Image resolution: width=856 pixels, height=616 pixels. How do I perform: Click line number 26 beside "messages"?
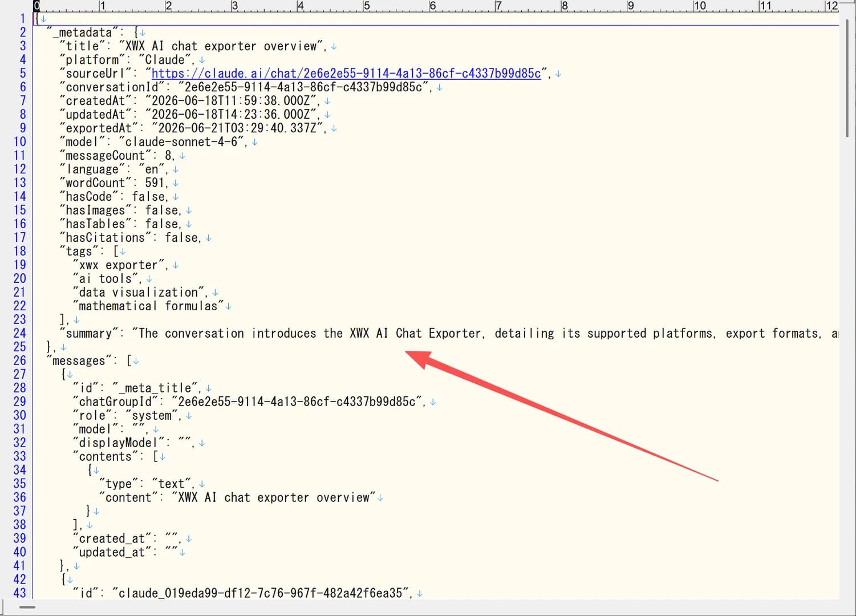point(19,360)
